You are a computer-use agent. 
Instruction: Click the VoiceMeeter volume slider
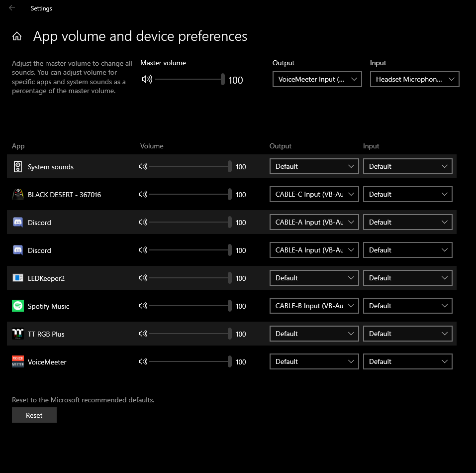click(190, 361)
